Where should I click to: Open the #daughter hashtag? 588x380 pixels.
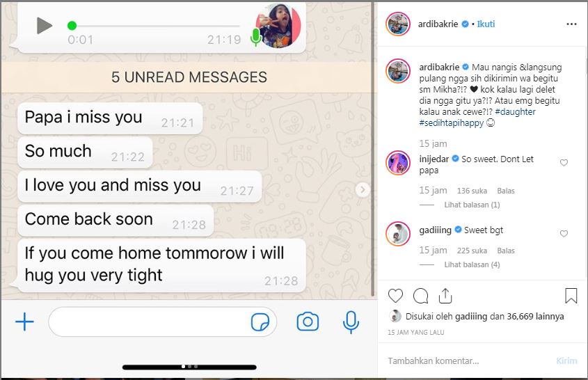click(515, 112)
